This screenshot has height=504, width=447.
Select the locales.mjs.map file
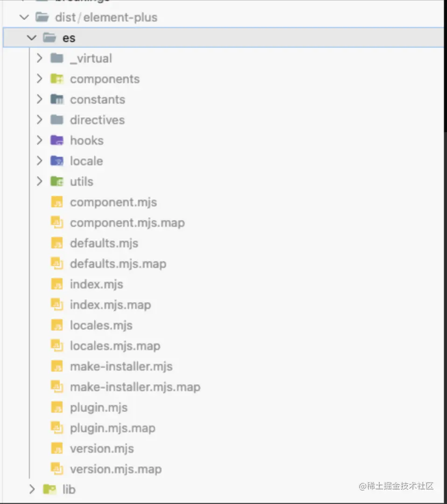click(x=115, y=346)
